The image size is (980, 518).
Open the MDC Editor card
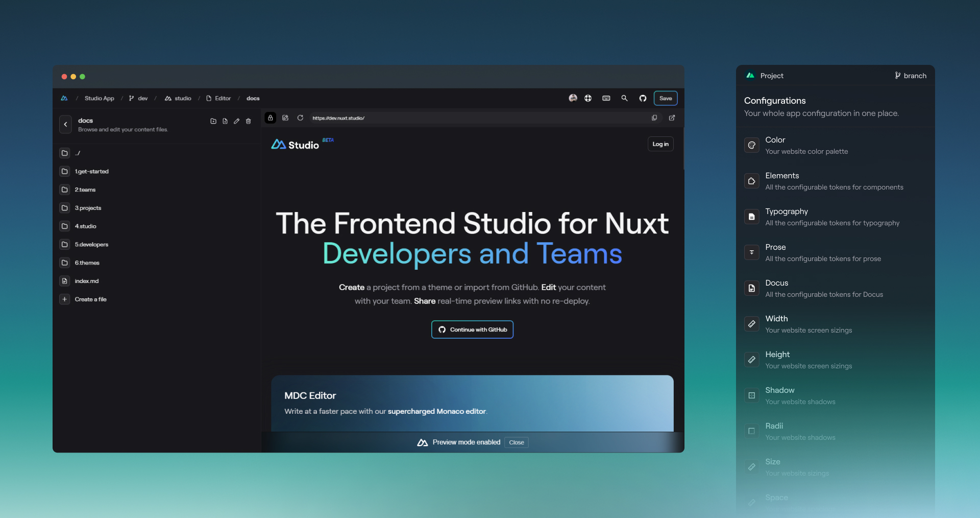tap(472, 404)
